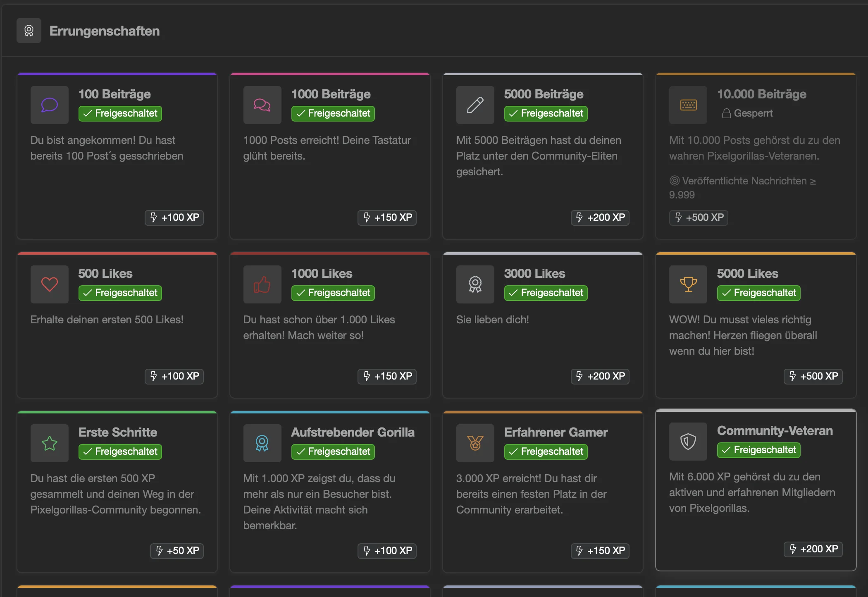Click the Freigeschaltet badge on 1000 Beiträge
Image resolution: width=868 pixels, height=597 pixels.
(333, 113)
